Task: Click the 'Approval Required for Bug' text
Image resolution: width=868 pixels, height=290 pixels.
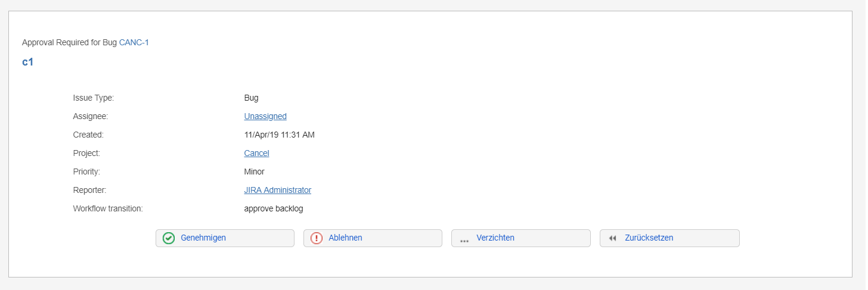Action: click(x=69, y=42)
